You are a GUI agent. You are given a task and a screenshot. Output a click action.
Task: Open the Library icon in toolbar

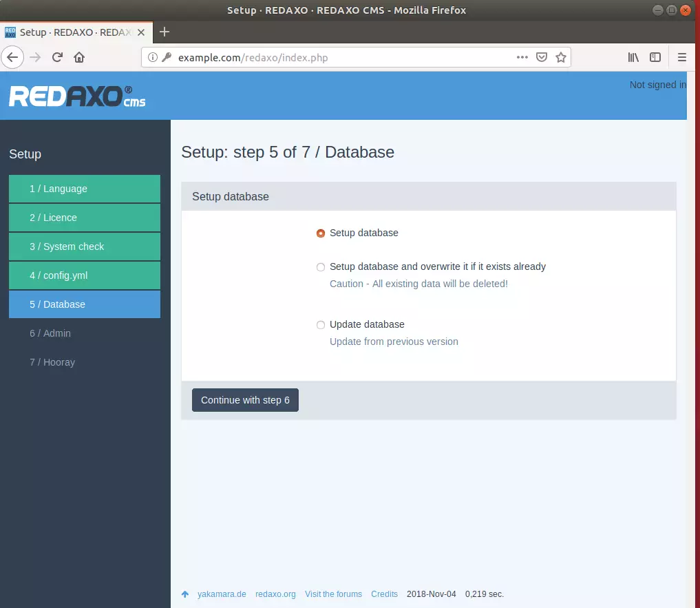pyautogui.click(x=633, y=57)
